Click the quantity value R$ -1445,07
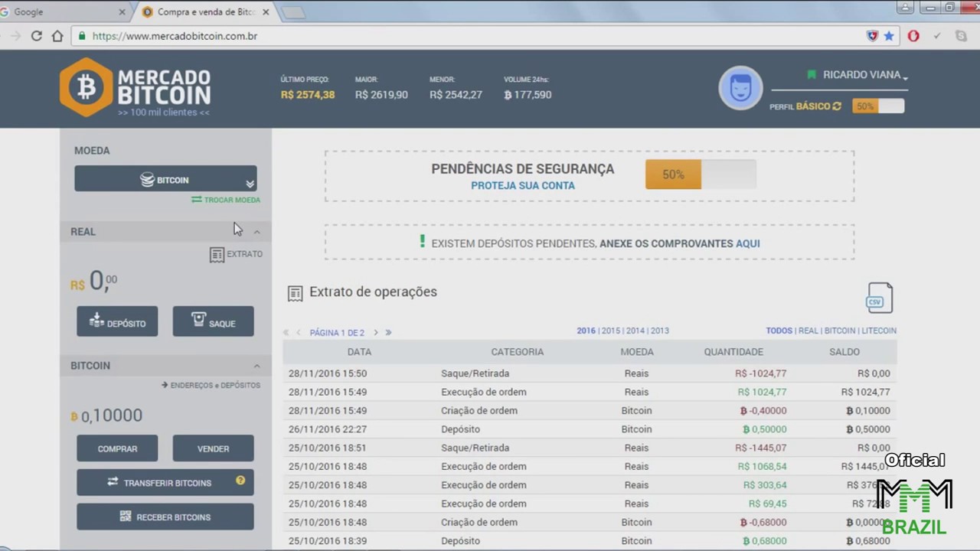Screen dimensions: 980x551 coord(760,448)
